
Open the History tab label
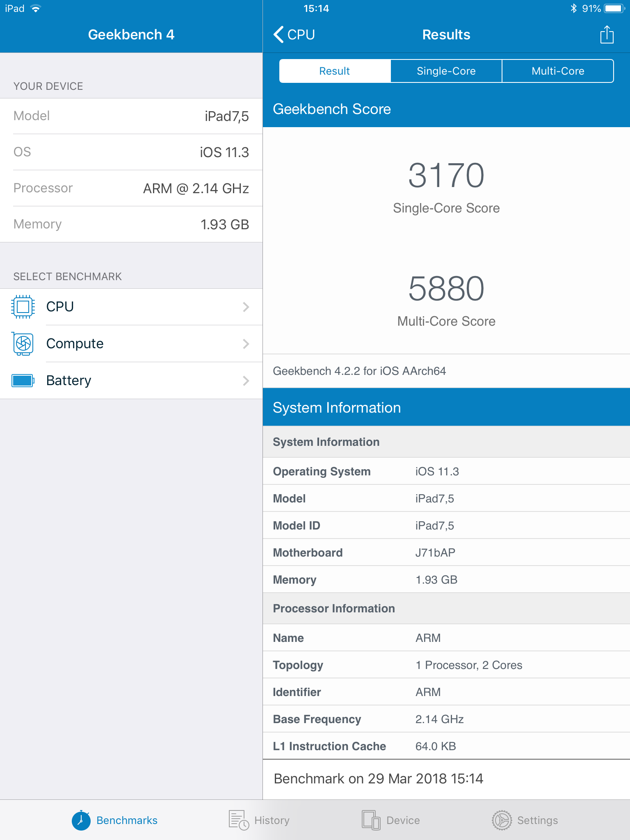272,820
